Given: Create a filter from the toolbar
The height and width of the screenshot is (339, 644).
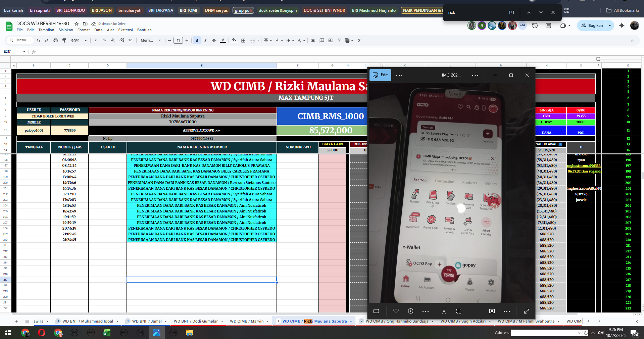Looking at the screenshot, I should coord(339,40).
